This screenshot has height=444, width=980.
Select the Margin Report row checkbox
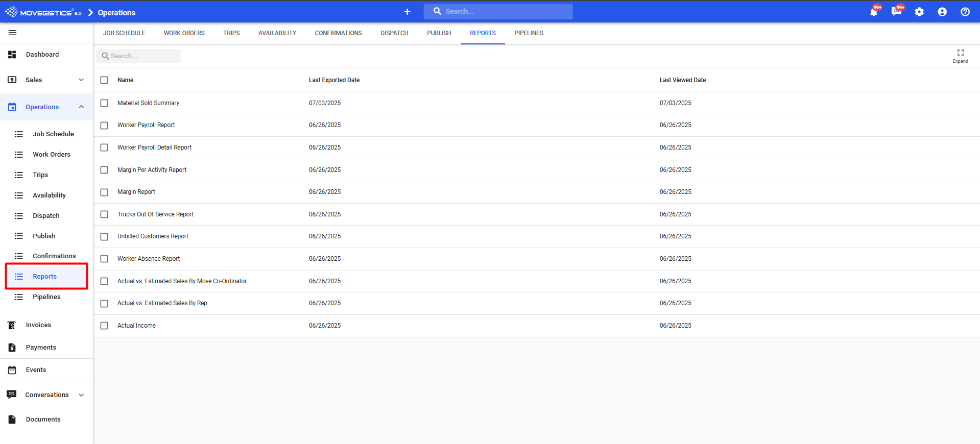104,192
